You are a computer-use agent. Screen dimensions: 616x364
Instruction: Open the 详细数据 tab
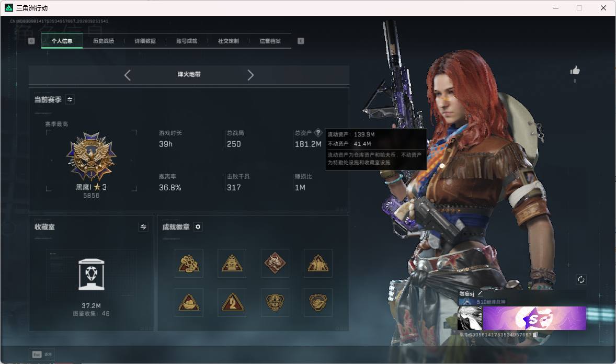point(145,41)
